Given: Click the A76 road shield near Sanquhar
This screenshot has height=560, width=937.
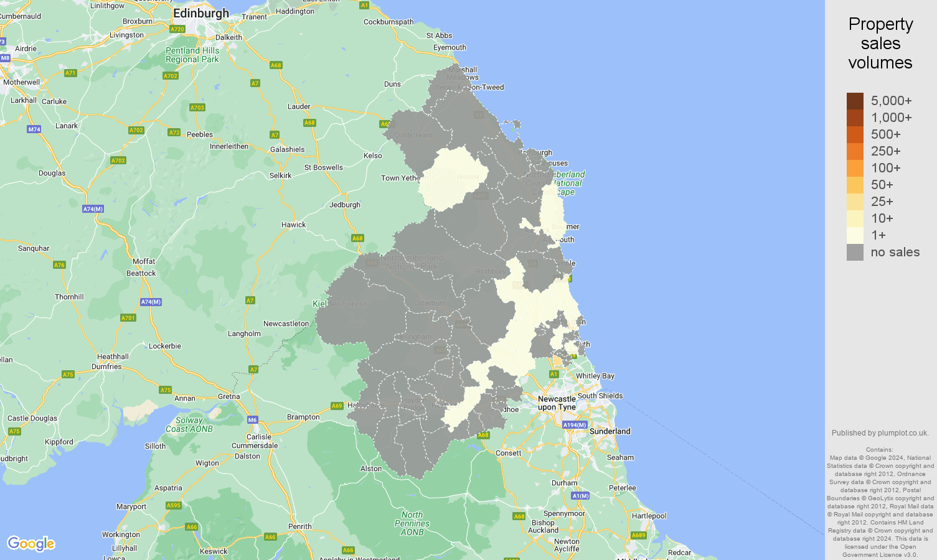Looking at the screenshot, I should pyautogui.click(x=59, y=265).
